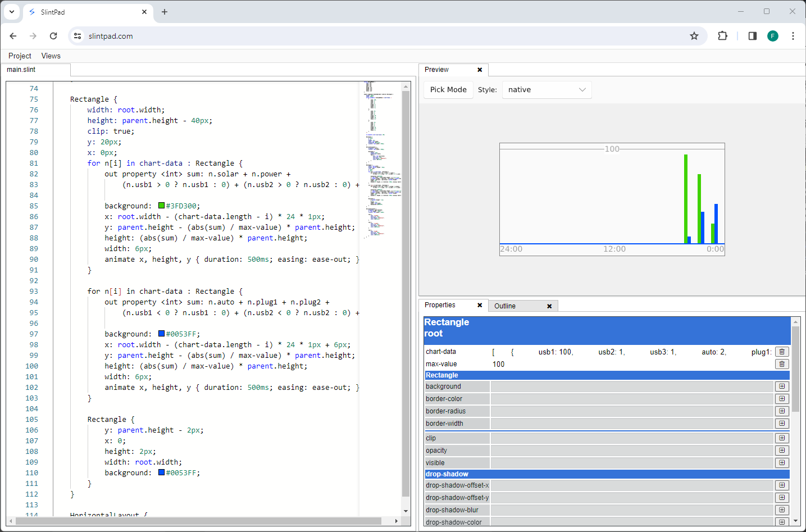Add a binding for visible using its plus icon
Viewport: 806px width, 532px height.
(x=781, y=462)
